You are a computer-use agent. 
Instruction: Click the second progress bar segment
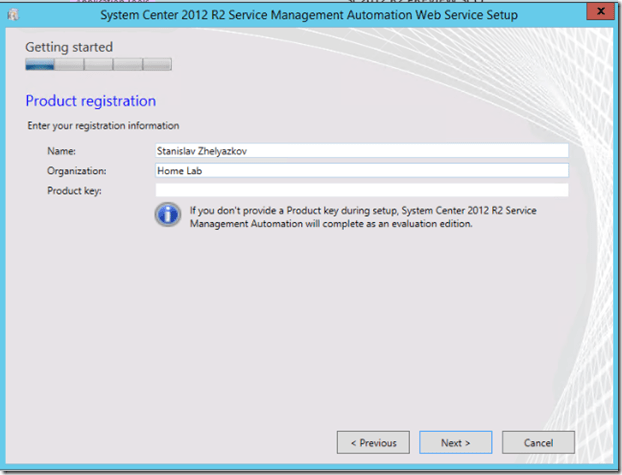(x=69, y=65)
